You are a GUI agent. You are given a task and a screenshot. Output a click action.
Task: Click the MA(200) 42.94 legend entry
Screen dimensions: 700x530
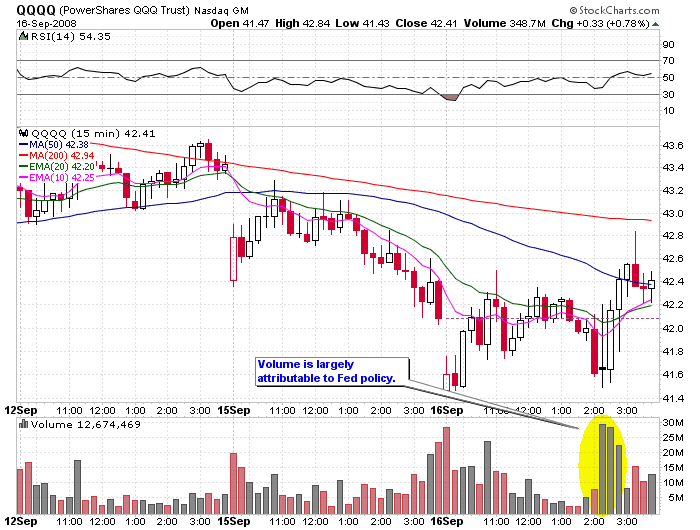click(57, 155)
